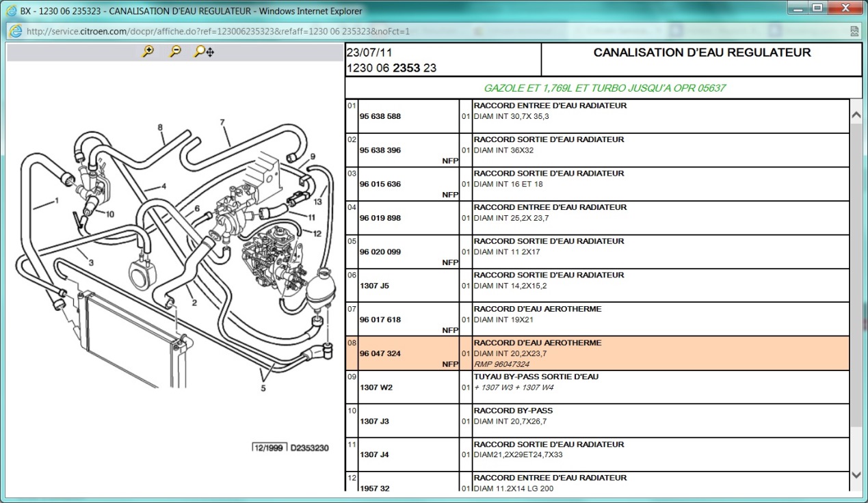
Task: Click hose label 7 in the diagram
Action: click(x=222, y=123)
